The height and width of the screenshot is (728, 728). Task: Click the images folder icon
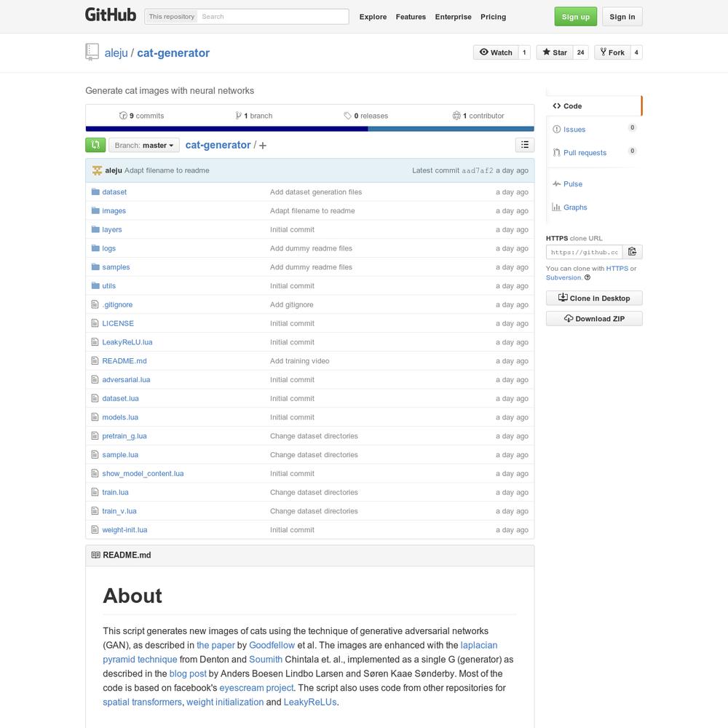pos(95,210)
